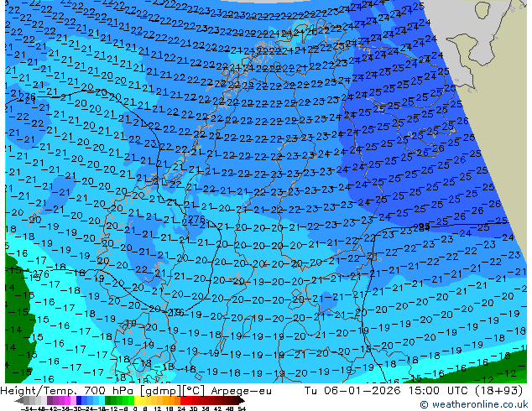Screen dimensions: 532x411
Task: Click the "[gdmp]" unit label
Action: point(161,391)
